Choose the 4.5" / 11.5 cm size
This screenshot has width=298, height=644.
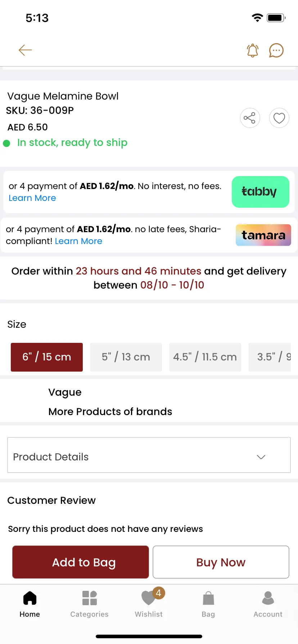tap(205, 357)
